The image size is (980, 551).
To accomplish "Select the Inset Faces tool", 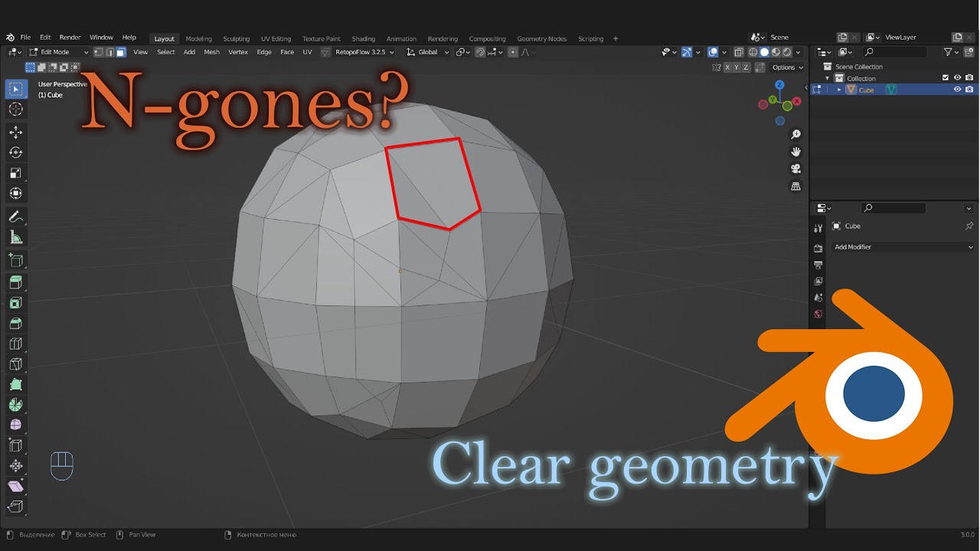I will coord(15,303).
